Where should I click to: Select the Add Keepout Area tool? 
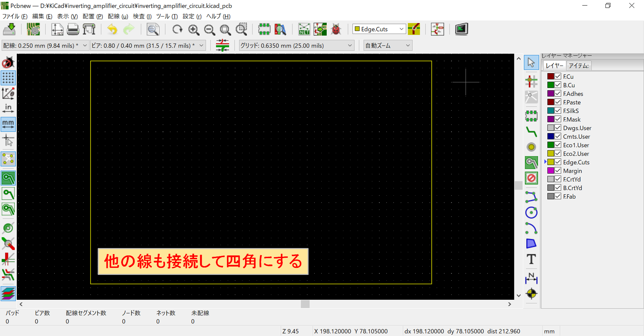coord(532,178)
